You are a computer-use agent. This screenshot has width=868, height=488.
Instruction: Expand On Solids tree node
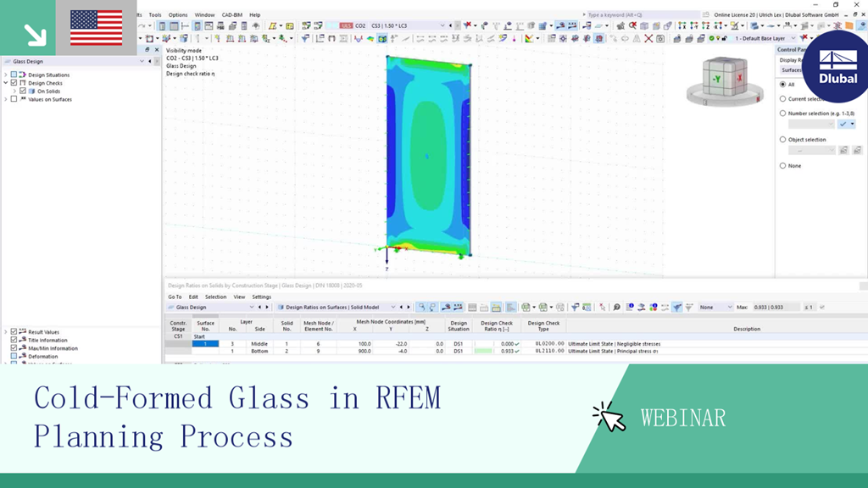coord(15,91)
